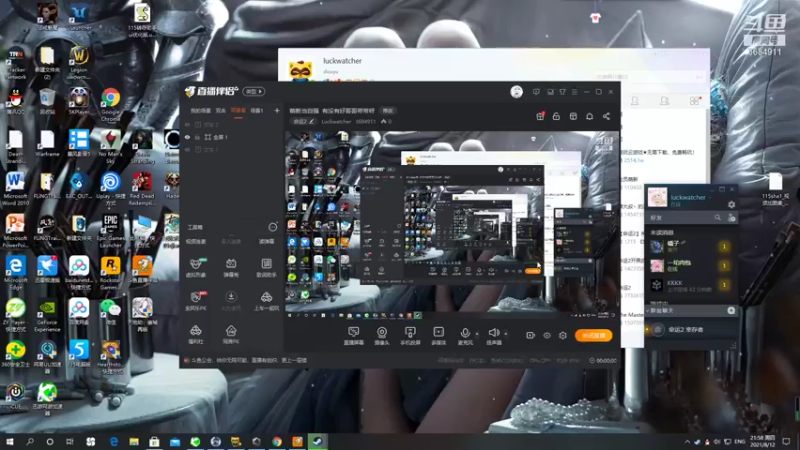The height and width of the screenshot is (450, 800).
Task: Open Steam friends settings gear
Action: click(732, 205)
